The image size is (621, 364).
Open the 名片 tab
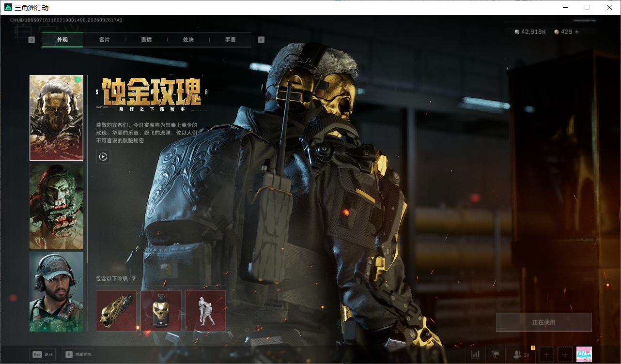(104, 40)
